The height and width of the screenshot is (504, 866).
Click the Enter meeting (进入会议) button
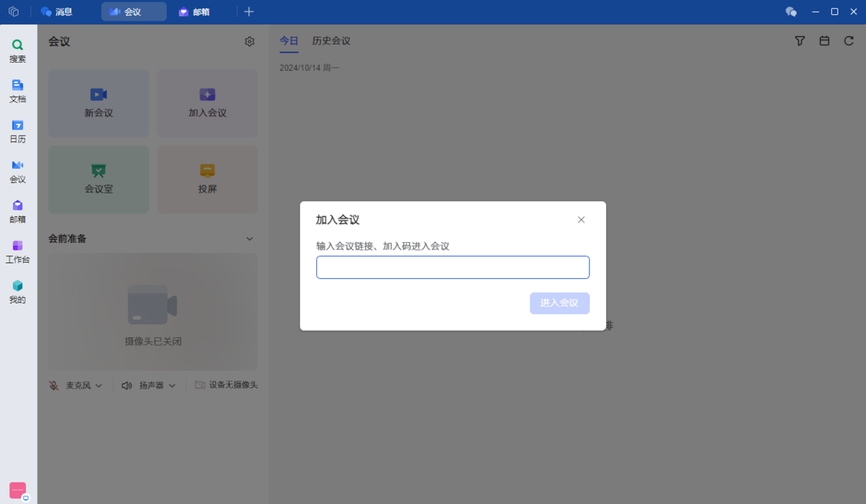[559, 303]
